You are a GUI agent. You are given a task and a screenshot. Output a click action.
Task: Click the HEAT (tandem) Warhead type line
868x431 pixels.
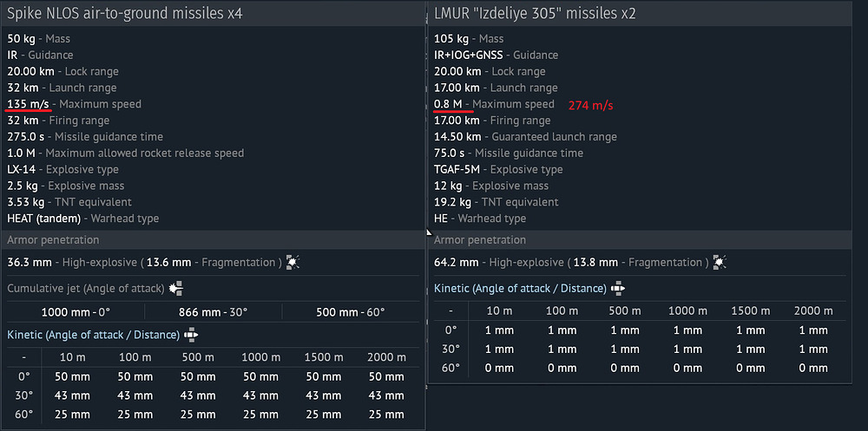(83, 218)
